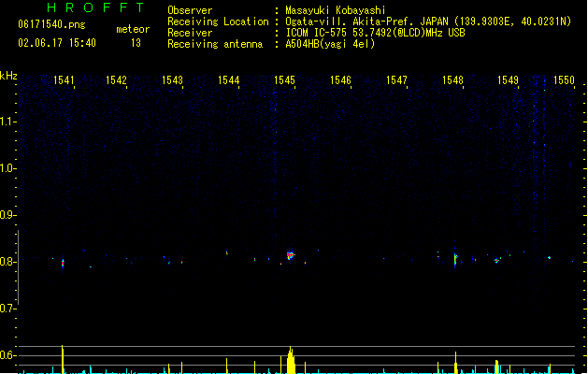Click the bright meteor echo near 1545
The height and width of the screenshot is (374, 588).
290,255
